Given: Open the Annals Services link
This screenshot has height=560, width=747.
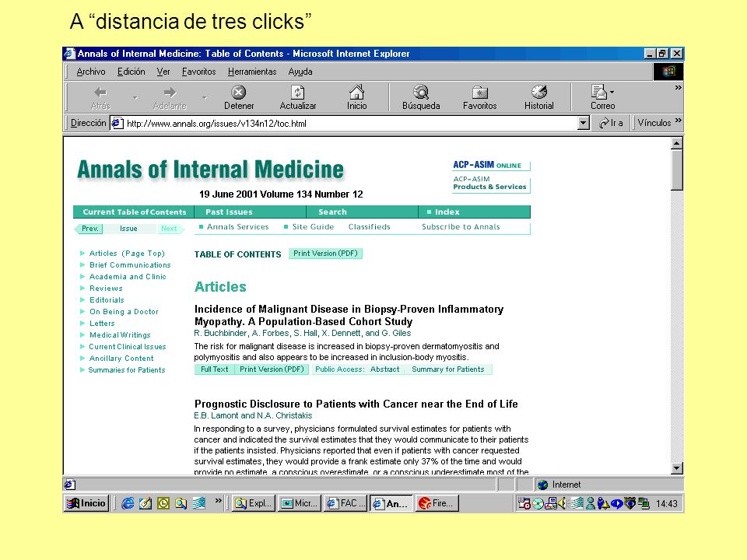Looking at the screenshot, I should (238, 226).
